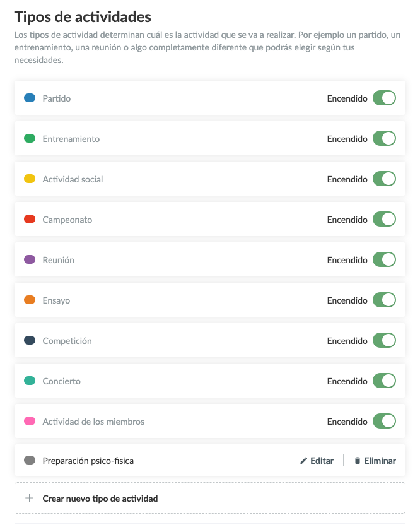Toggle off the Concierto activity
The height and width of the screenshot is (527, 420).
(x=384, y=381)
